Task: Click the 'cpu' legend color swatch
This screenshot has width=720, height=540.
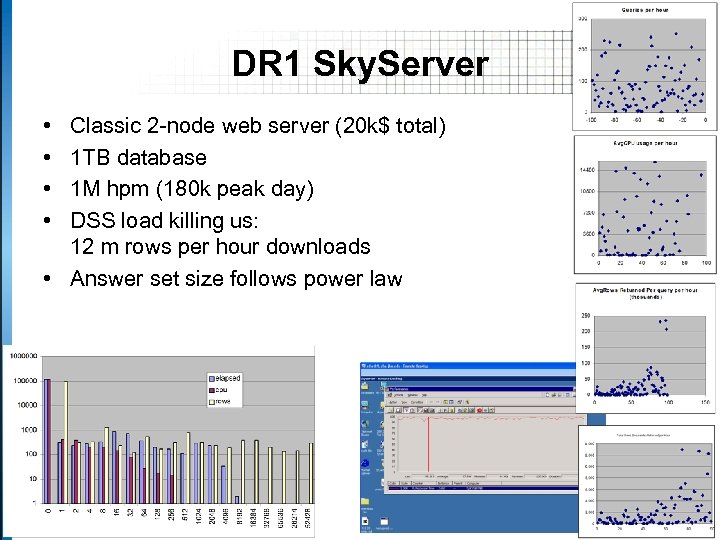Action: click(212, 390)
